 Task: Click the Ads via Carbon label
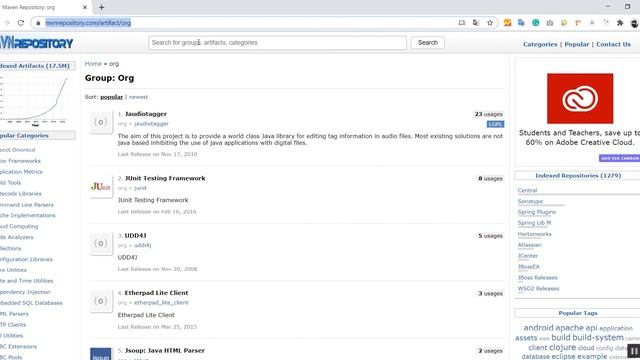pos(620,158)
